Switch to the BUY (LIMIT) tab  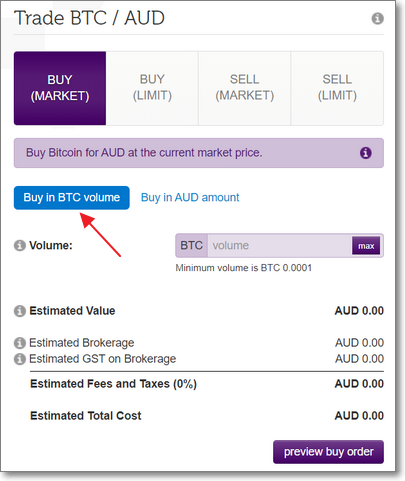(x=152, y=88)
